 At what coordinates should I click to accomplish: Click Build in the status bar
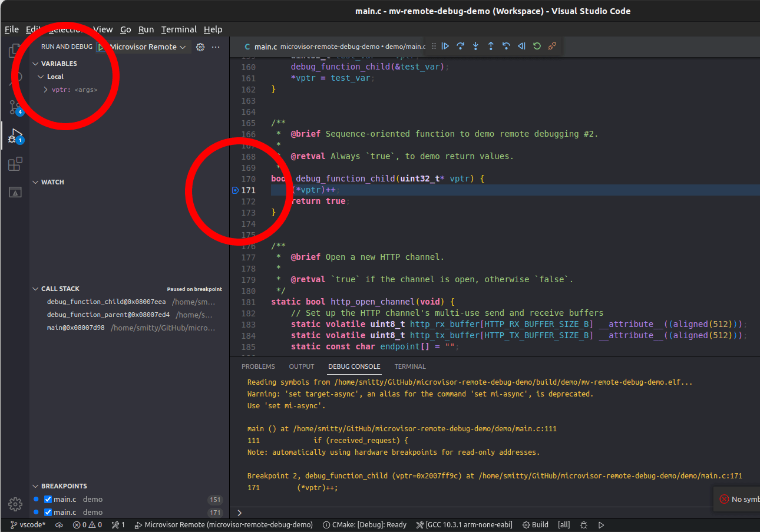pos(535,524)
